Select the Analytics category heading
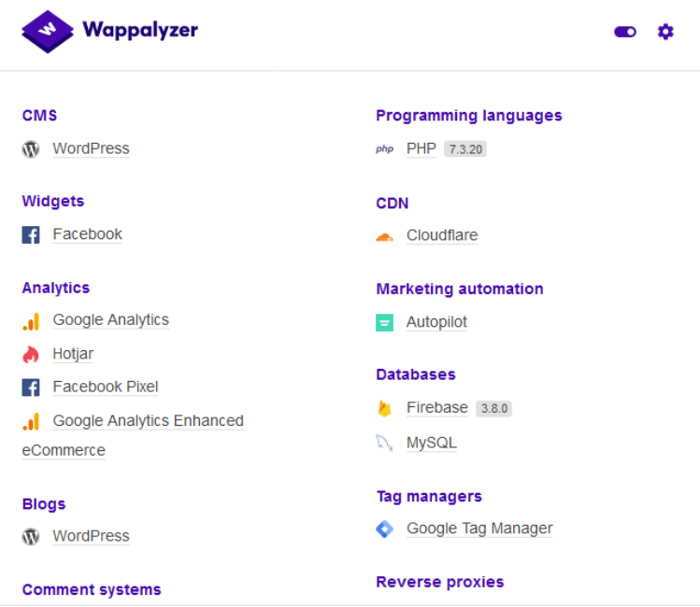Viewport: 700px width, 607px height. point(56,289)
